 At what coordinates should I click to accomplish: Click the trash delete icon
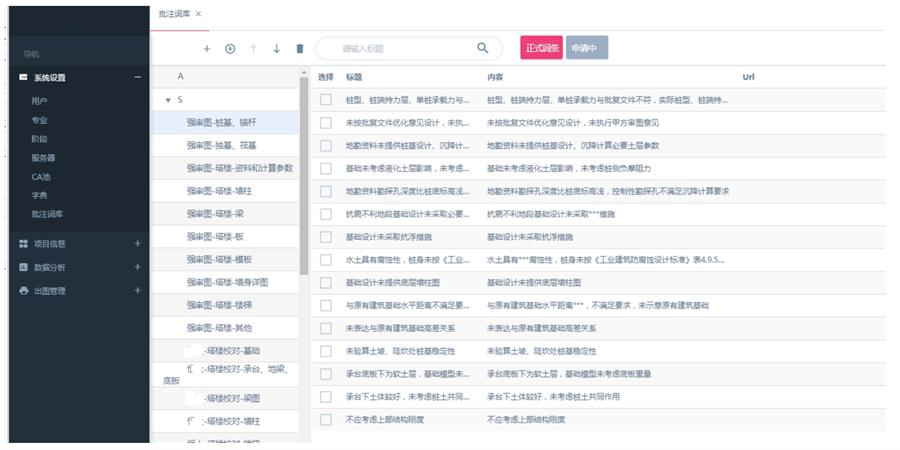pos(300,48)
